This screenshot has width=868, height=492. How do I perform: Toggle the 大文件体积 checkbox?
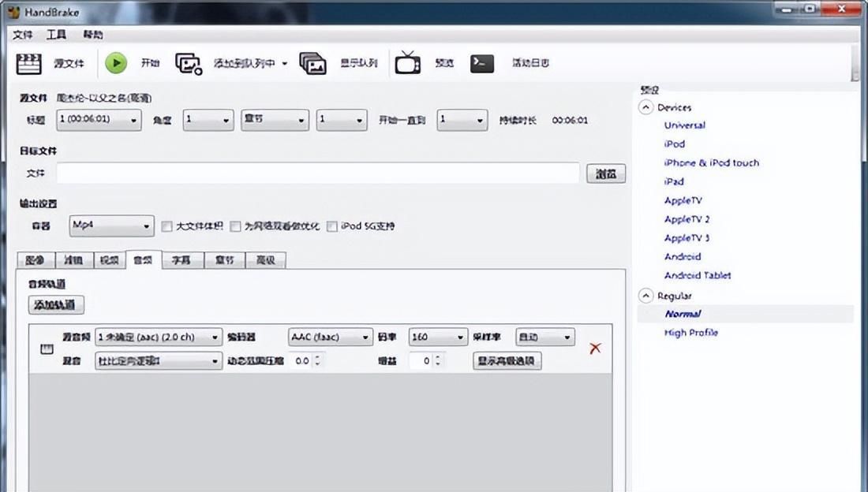coord(166,226)
